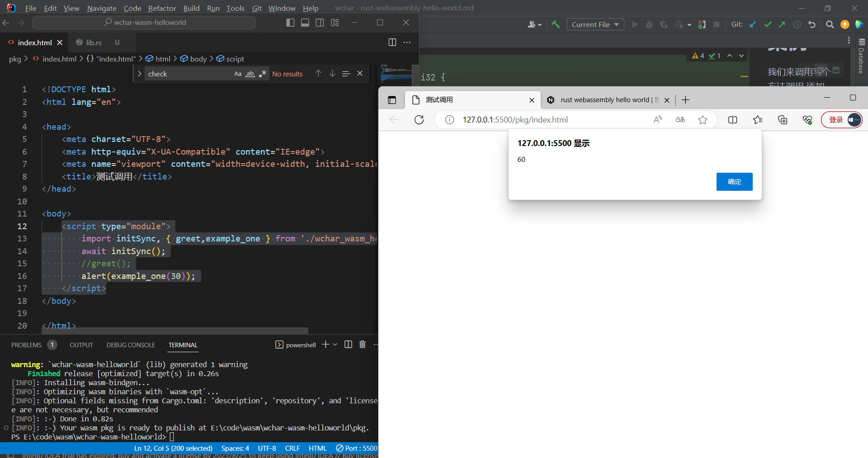Add page to favorites star icon
The height and width of the screenshot is (458, 868).
[703, 120]
